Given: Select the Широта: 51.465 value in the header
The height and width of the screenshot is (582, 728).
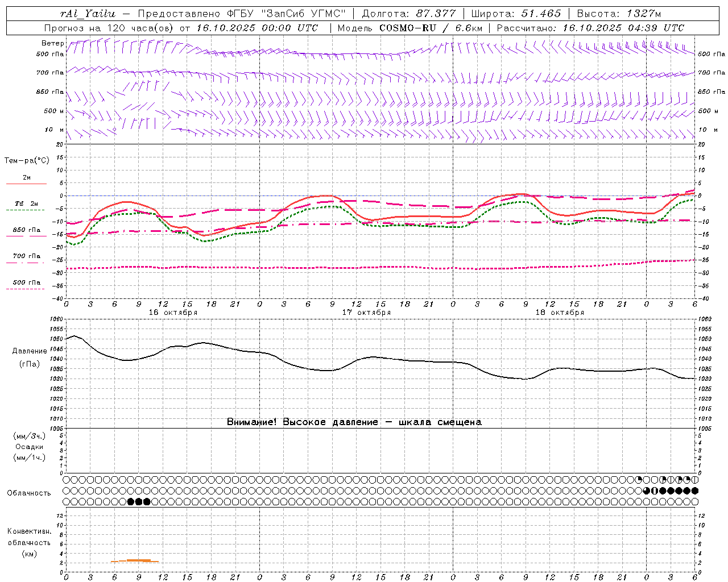Looking at the screenshot, I should tap(516, 14).
